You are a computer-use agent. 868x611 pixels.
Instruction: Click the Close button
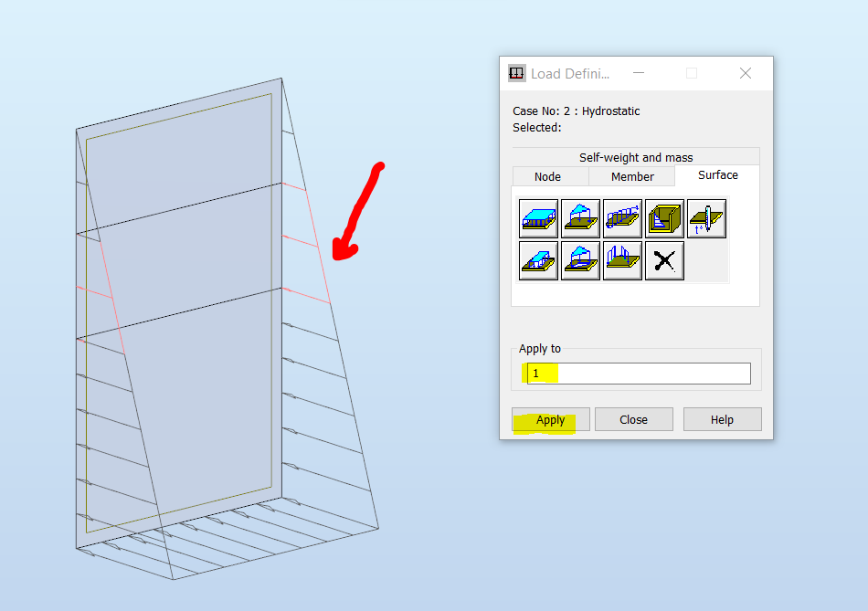tap(634, 419)
